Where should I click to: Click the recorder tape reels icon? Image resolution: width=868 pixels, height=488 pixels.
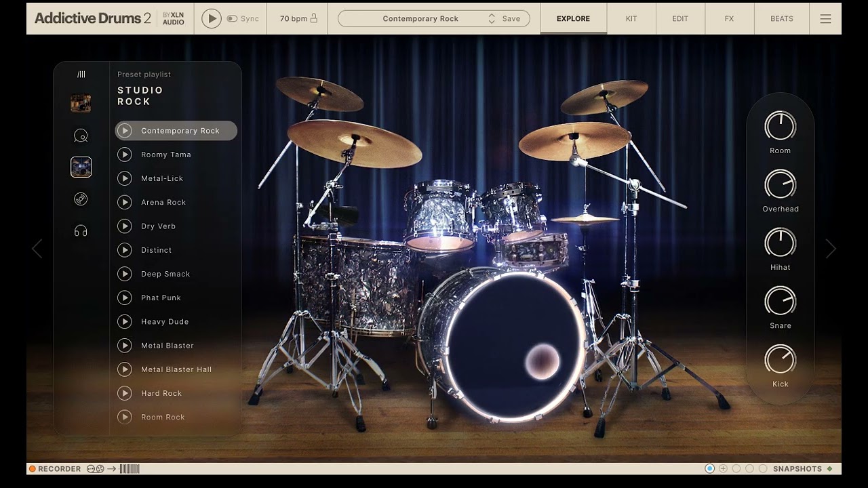[96, 469]
